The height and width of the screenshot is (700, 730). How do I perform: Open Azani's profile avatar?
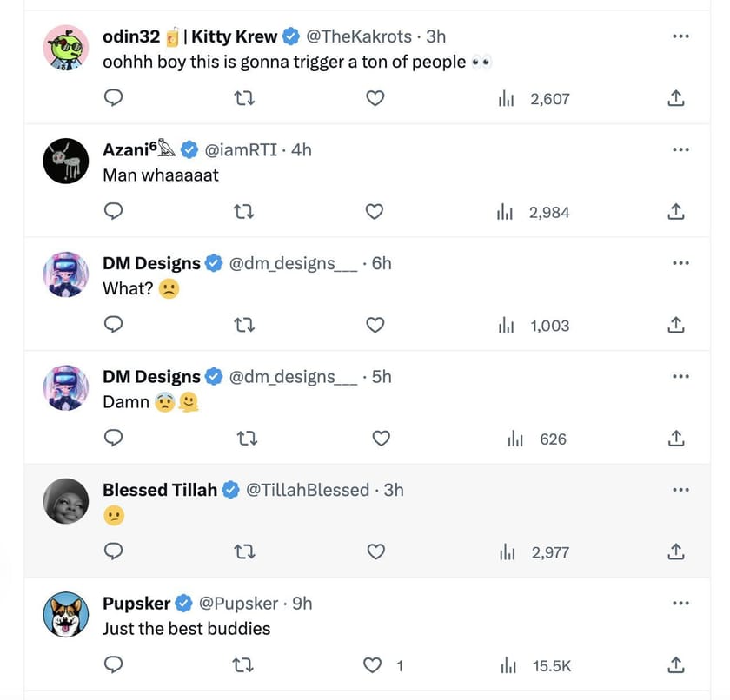pos(66,161)
